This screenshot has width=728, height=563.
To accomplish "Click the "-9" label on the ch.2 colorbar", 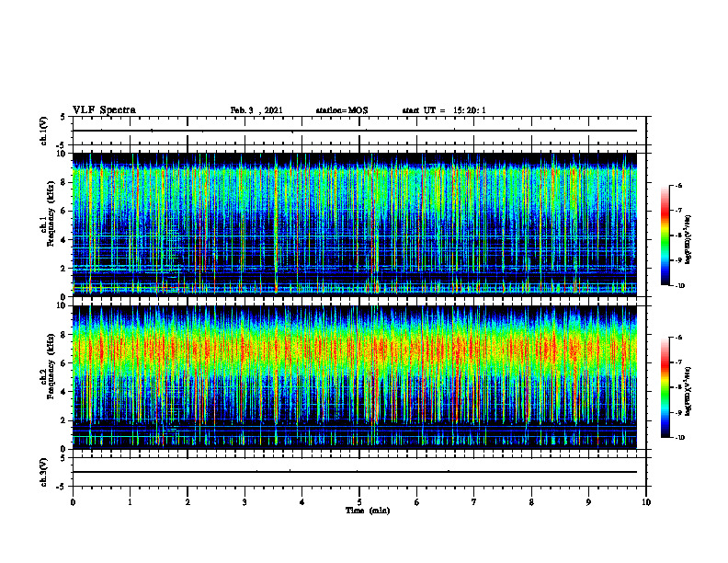I will pyautogui.click(x=679, y=412).
